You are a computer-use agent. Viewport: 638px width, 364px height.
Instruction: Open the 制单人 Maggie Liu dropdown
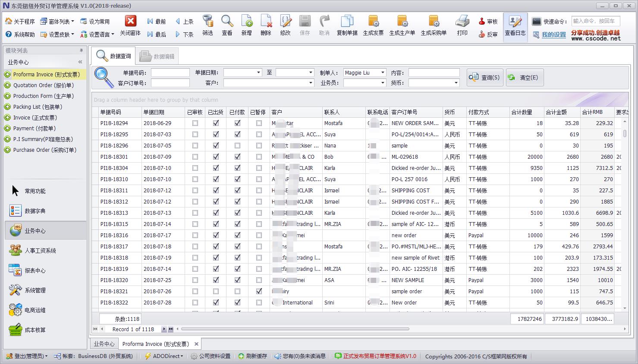click(382, 72)
